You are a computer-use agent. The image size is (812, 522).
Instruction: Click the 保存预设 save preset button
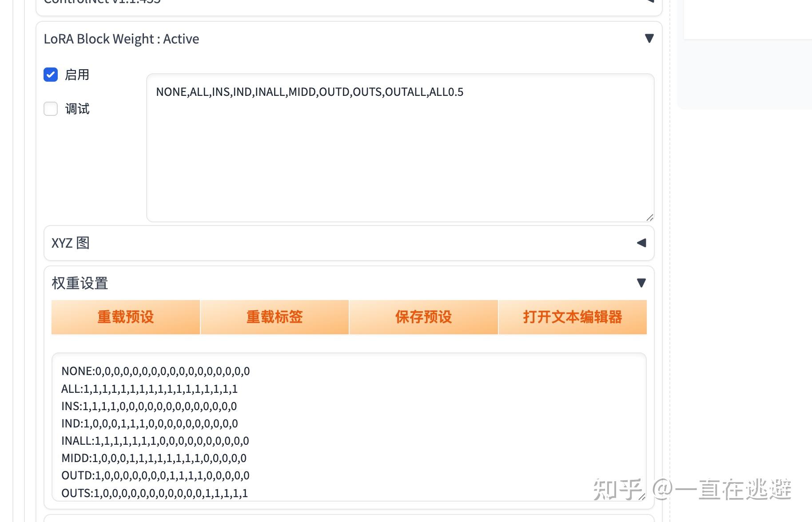coord(423,317)
